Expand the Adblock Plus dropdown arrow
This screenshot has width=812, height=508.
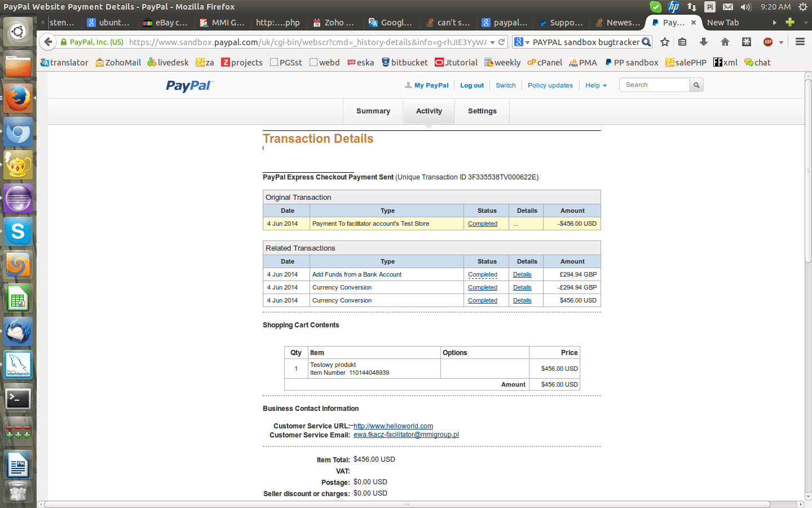(x=781, y=42)
